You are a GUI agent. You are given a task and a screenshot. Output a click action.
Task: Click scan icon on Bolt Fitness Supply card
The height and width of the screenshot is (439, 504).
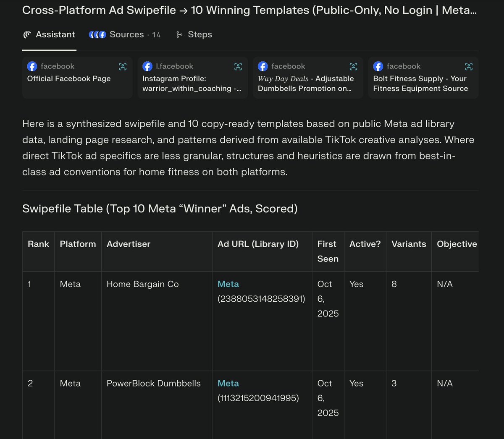(469, 66)
